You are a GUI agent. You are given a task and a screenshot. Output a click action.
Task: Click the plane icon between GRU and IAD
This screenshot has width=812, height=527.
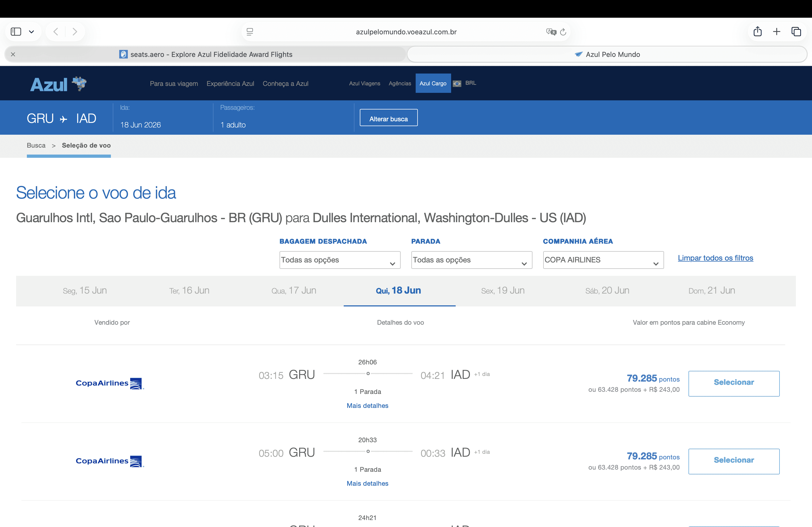(63, 119)
